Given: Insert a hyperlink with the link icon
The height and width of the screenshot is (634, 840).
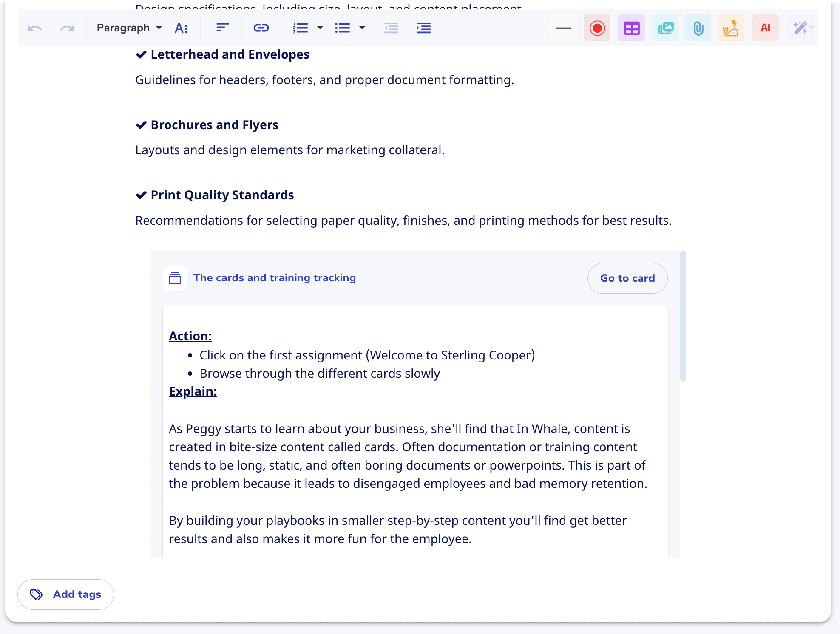Looking at the screenshot, I should point(261,28).
